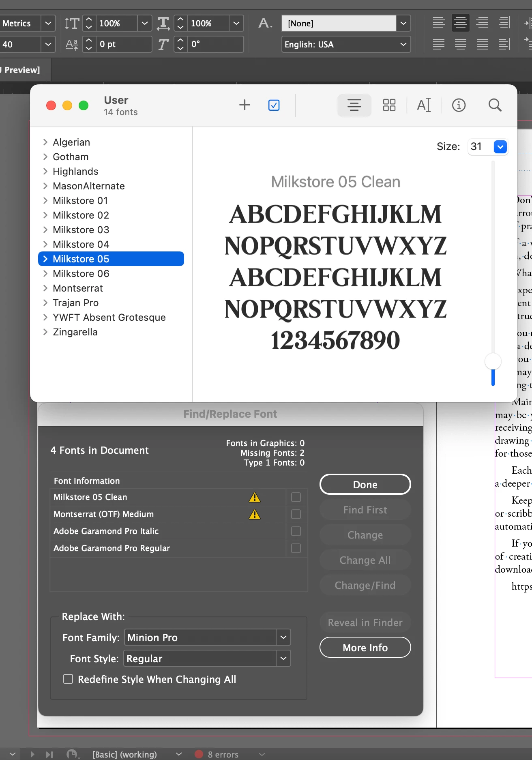
Task: Click the skew angle 0° field
Action: [x=216, y=44]
